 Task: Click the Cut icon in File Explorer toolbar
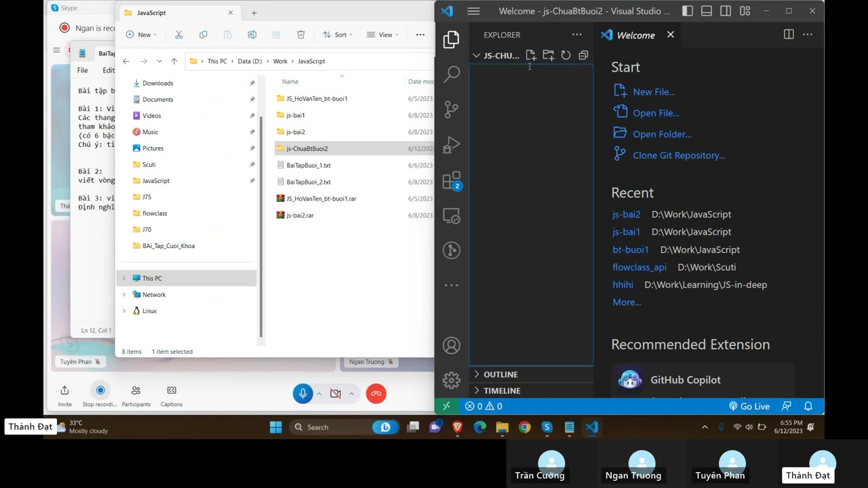point(179,35)
